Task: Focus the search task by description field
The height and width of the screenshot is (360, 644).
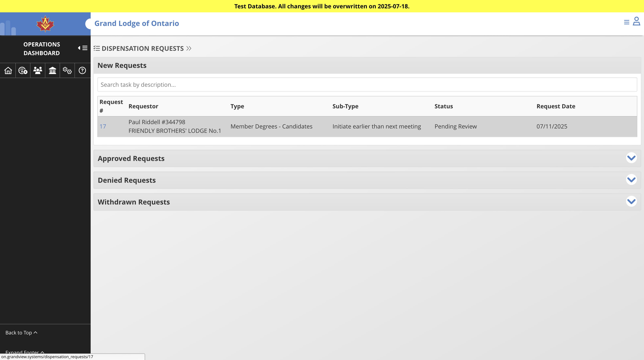Action: click(x=367, y=85)
